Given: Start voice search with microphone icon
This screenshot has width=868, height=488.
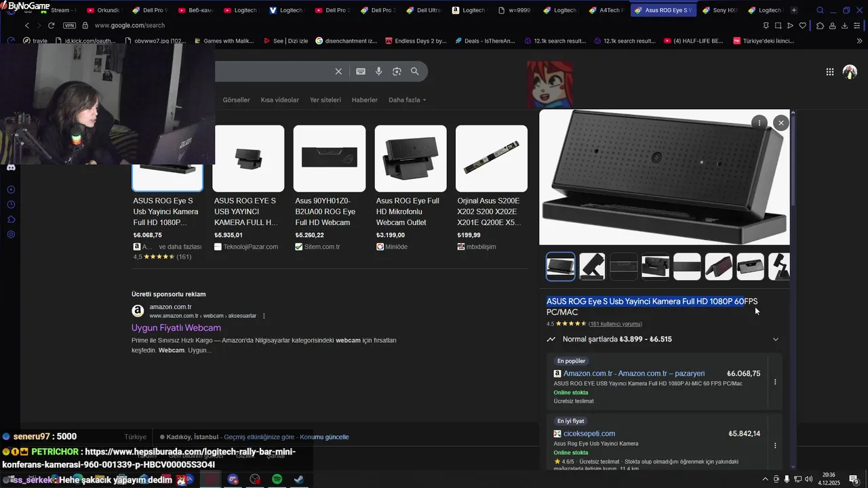Looking at the screenshot, I should [379, 71].
